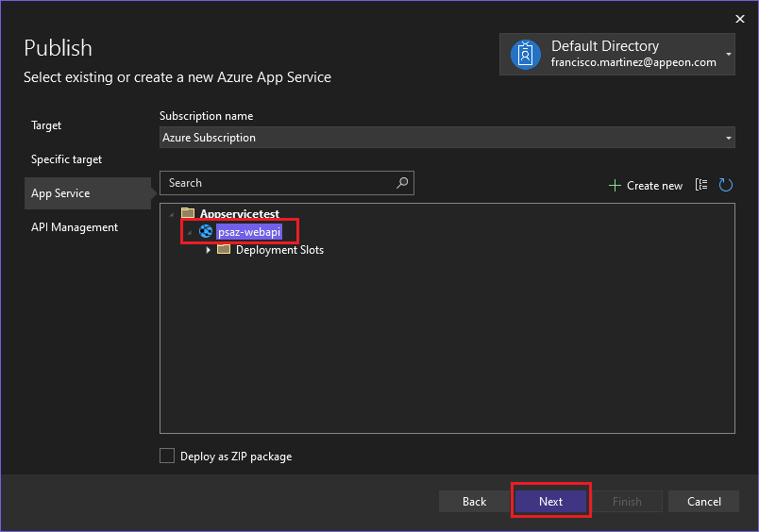Click the Cancel button
Image resolution: width=759 pixels, height=532 pixels.
(x=704, y=502)
